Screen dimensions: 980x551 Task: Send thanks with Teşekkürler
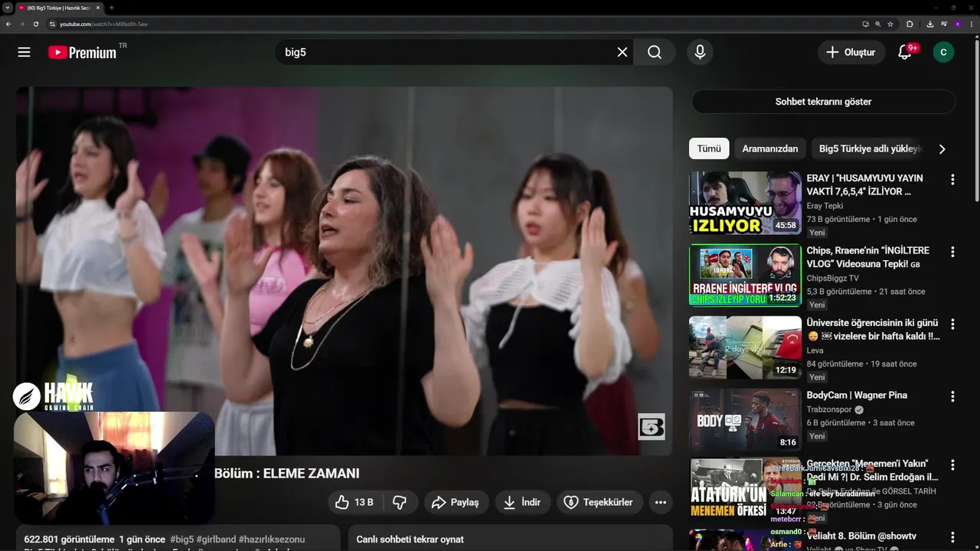click(598, 502)
